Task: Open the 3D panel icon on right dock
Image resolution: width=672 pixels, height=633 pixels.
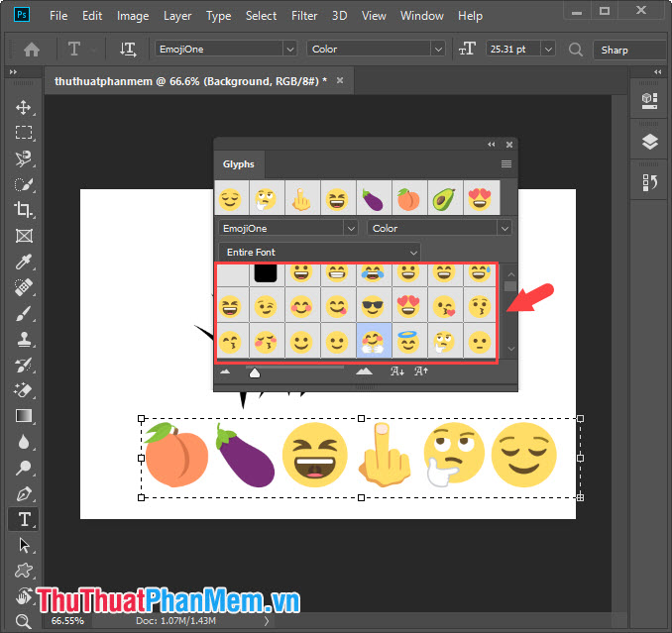Action: [650, 101]
